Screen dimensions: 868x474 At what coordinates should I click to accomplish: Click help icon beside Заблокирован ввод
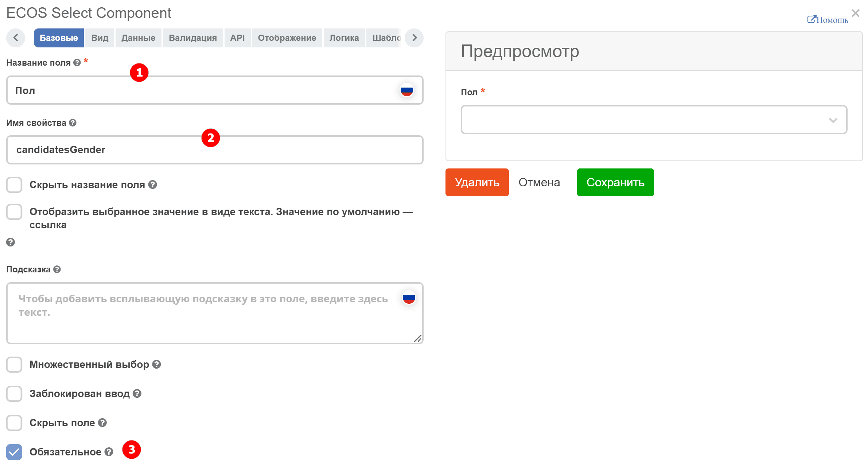[137, 393]
